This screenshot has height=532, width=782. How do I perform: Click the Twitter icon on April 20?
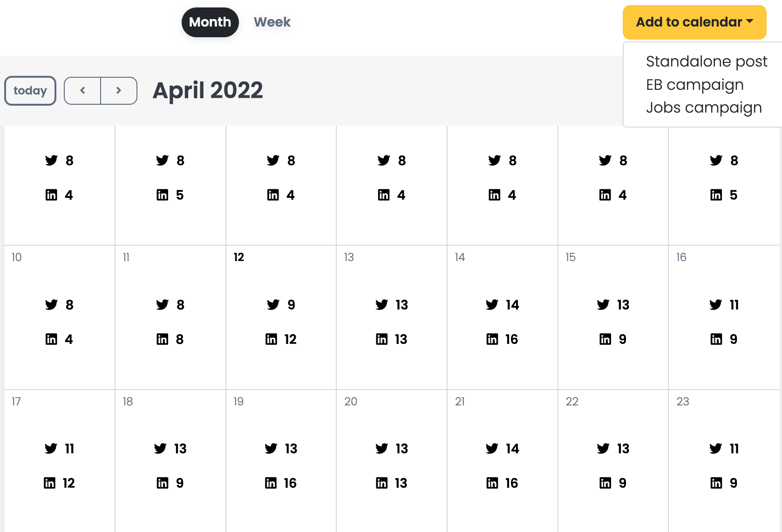pos(382,449)
